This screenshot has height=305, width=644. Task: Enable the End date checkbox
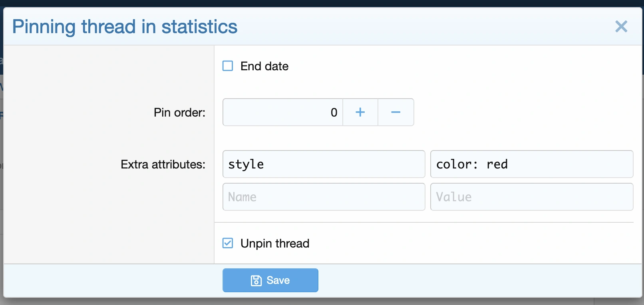pyautogui.click(x=228, y=66)
